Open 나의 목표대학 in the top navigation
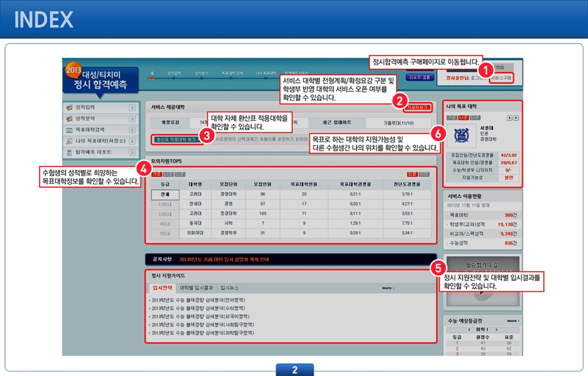 click(265, 75)
